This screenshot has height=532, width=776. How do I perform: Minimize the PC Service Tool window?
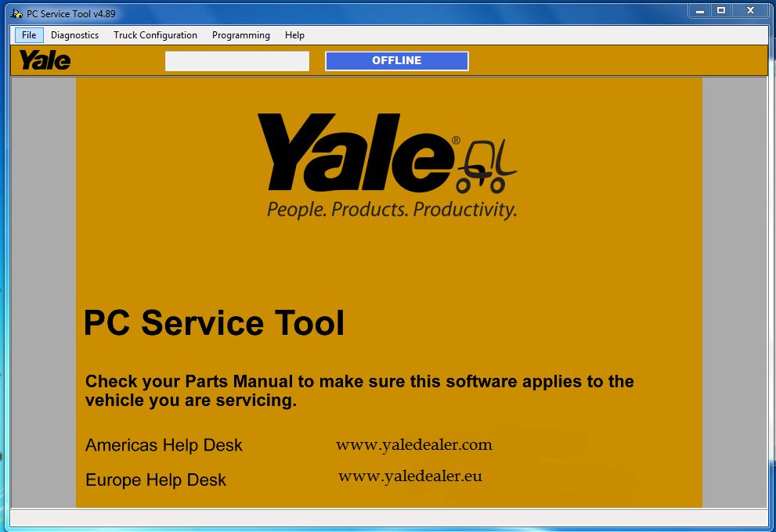tap(699, 11)
